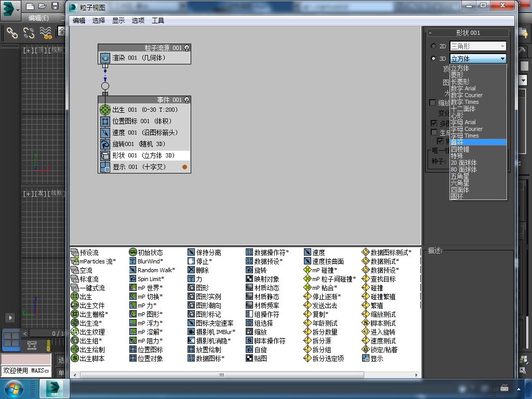Pick the mP 浮力 (mP Buoyancy) operator icon

[133, 323]
